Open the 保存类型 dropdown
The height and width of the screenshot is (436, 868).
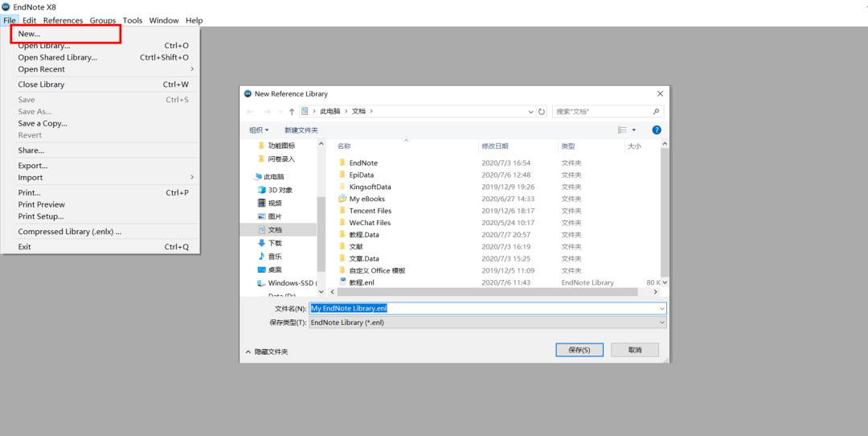(x=488, y=323)
